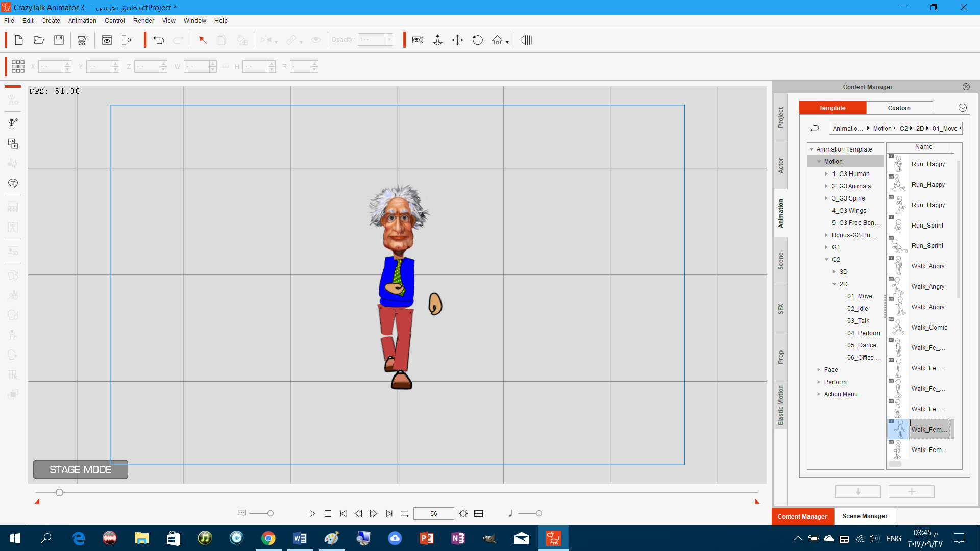Step to next frame
980x551 pixels.
click(x=374, y=514)
